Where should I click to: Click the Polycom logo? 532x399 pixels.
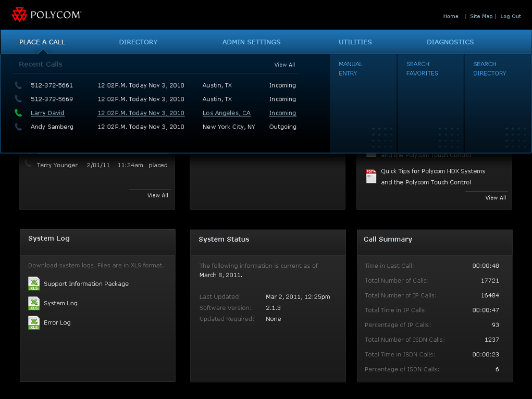click(46, 15)
